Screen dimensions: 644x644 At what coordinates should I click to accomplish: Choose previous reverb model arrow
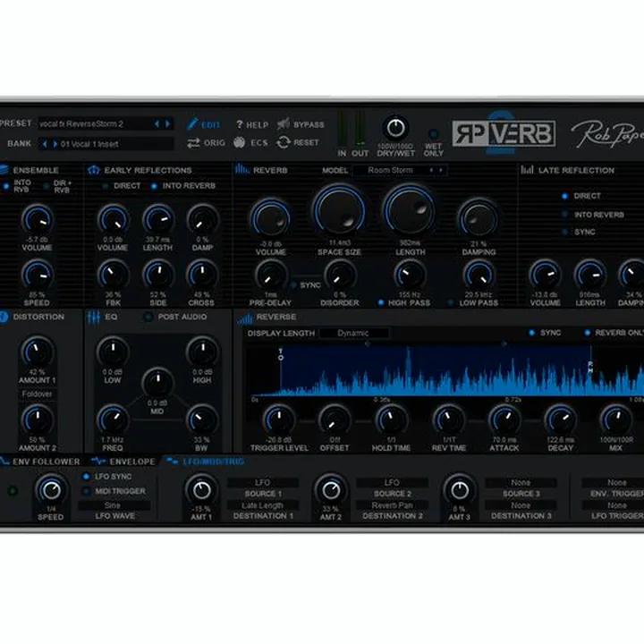pyautogui.click(x=431, y=170)
